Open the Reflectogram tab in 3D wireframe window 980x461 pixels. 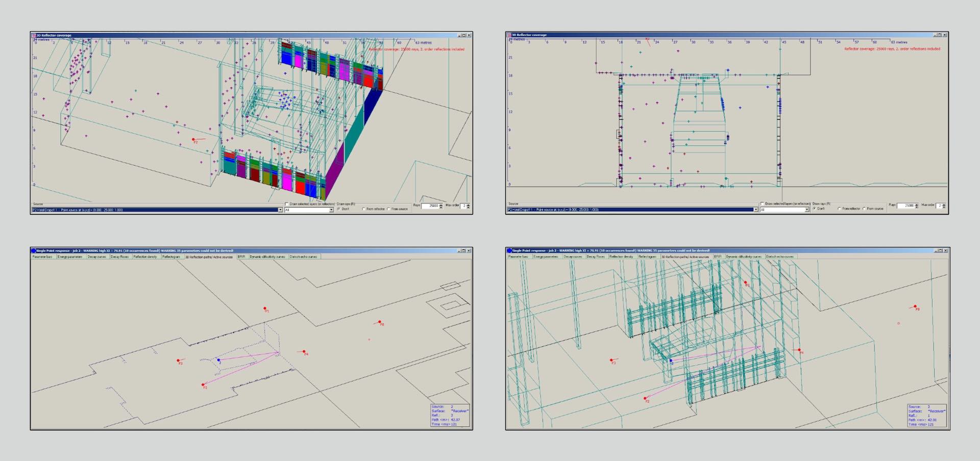point(647,257)
